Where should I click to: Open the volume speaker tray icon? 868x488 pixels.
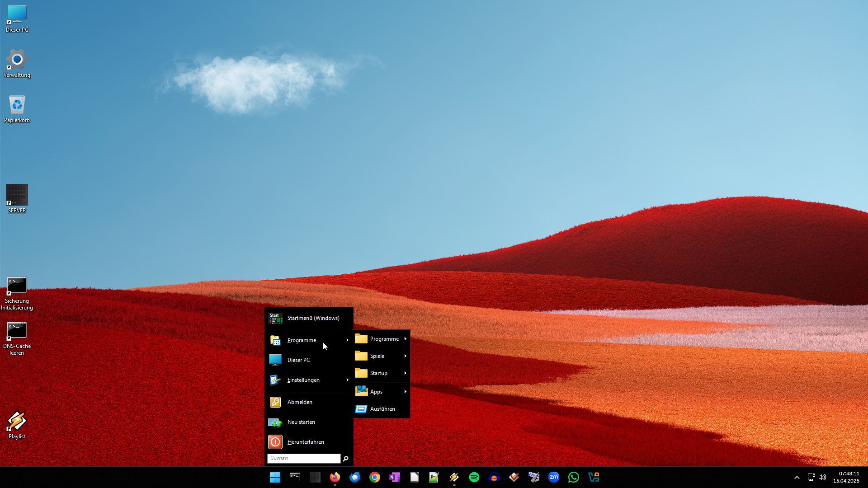[822, 477]
